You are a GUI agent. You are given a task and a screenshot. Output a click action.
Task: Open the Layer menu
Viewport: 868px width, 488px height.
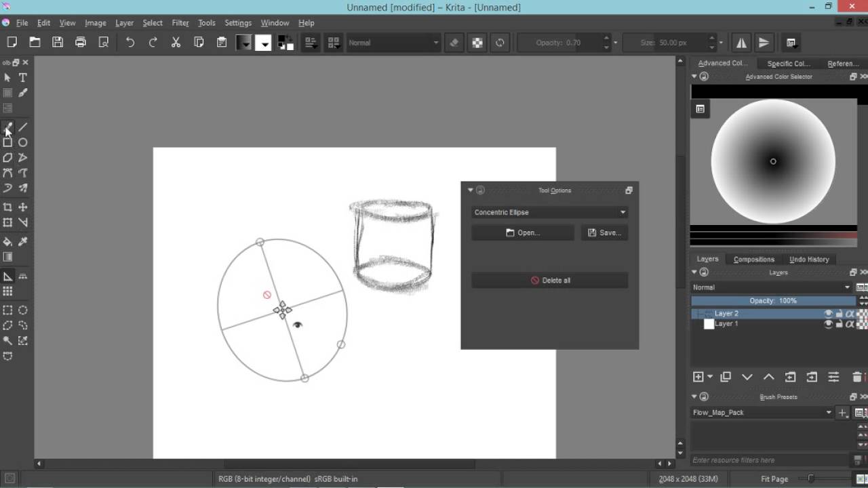(x=124, y=22)
